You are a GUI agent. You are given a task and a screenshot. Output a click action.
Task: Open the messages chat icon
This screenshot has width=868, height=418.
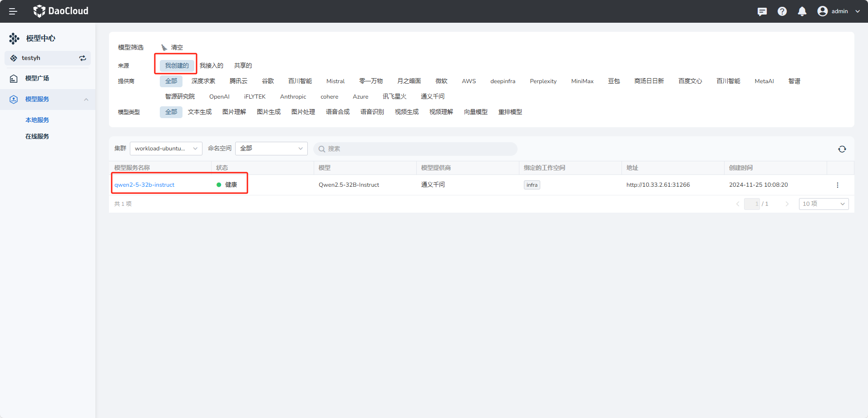[762, 11]
